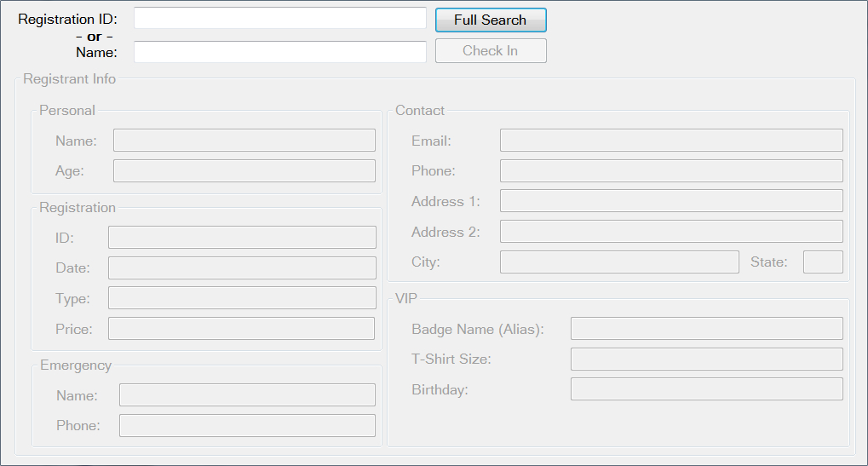868x466 pixels.
Task: Click the T-Shirt Size field
Action: 706,359
